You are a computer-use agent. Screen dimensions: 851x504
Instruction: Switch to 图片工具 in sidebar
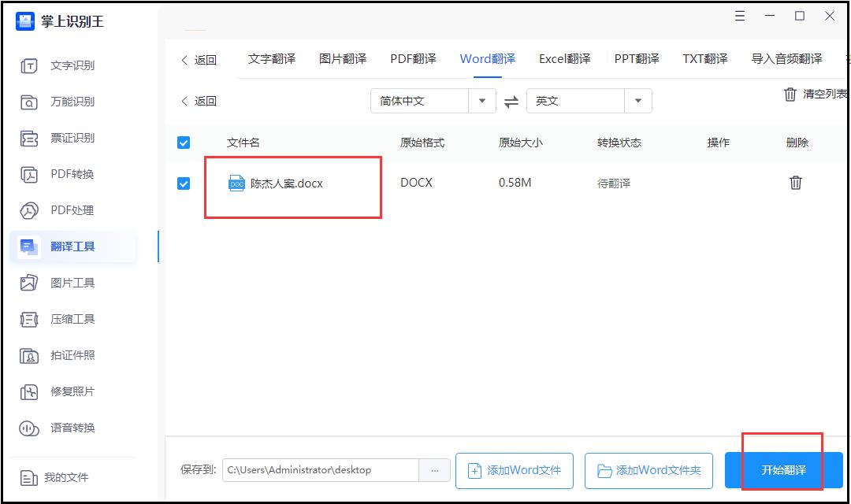(73, 283)
